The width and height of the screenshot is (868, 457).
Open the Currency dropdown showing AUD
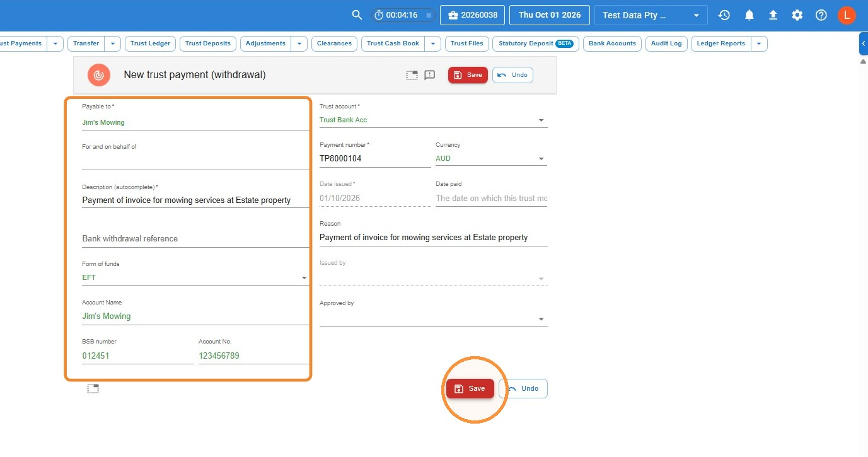pos(491,158)
